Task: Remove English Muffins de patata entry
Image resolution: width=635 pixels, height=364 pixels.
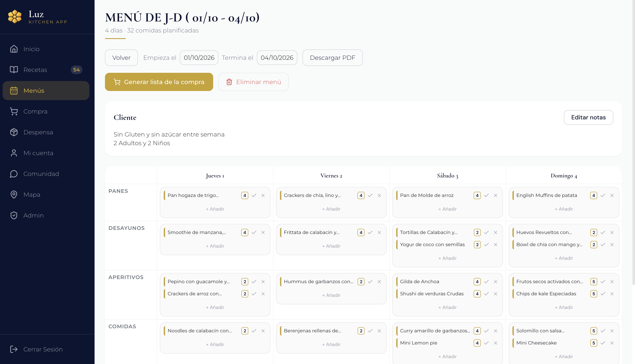Action: [x=612, y=195]
